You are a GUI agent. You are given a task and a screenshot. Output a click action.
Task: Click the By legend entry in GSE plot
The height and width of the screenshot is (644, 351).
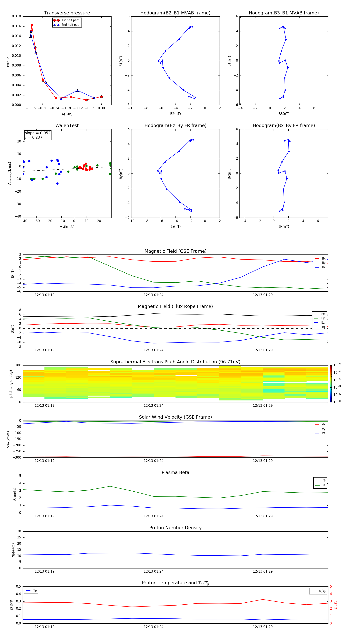point(320,263)
